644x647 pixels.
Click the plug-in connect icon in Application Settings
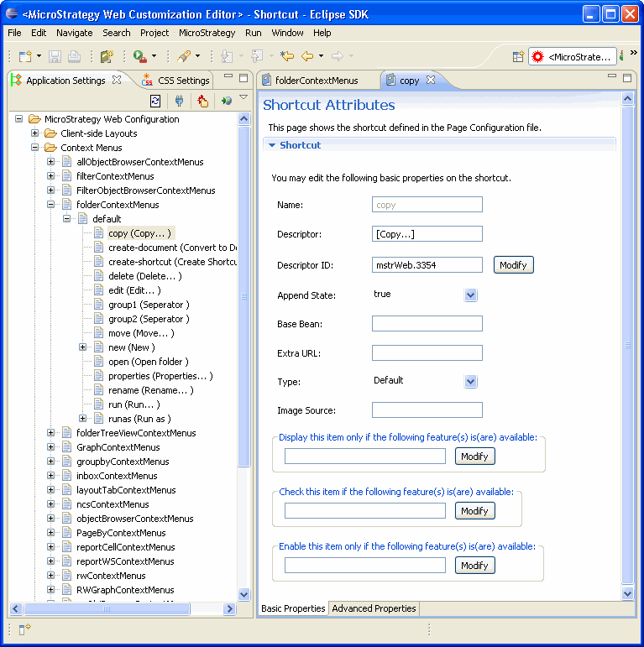[179, 101]
